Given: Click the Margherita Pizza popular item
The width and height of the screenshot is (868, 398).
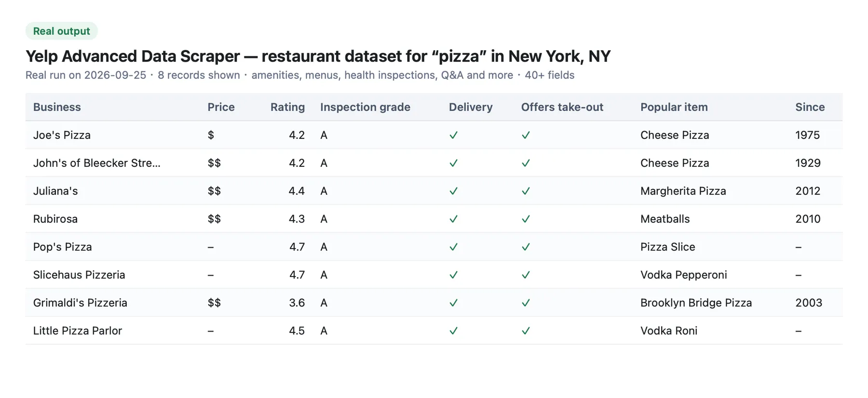Looking at the screenshot, I should [683, 191].
